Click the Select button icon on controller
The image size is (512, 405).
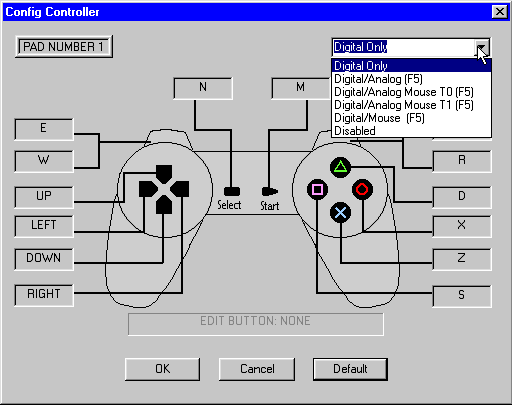pyautogui.click(x=232, y=191)
